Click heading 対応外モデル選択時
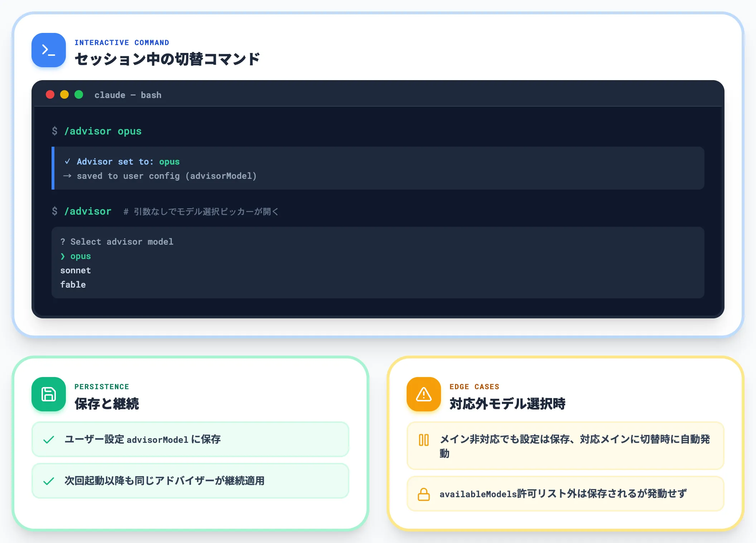The width and height of the screenshot is (756, 543). 507,403
